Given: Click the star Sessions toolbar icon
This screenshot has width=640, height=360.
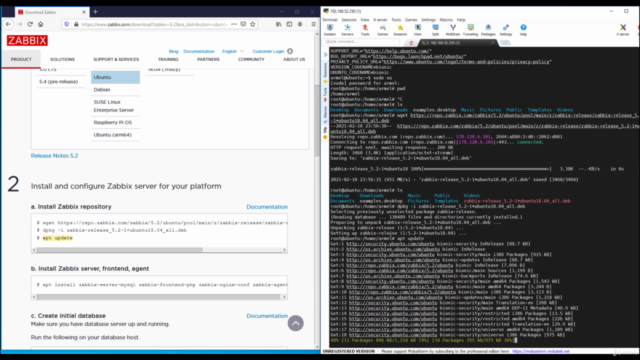Looking at the screenshot, I should tap(400, 29).
